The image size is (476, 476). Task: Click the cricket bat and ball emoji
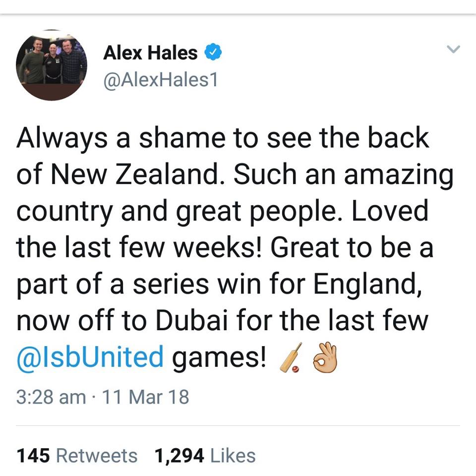[290, 356]
